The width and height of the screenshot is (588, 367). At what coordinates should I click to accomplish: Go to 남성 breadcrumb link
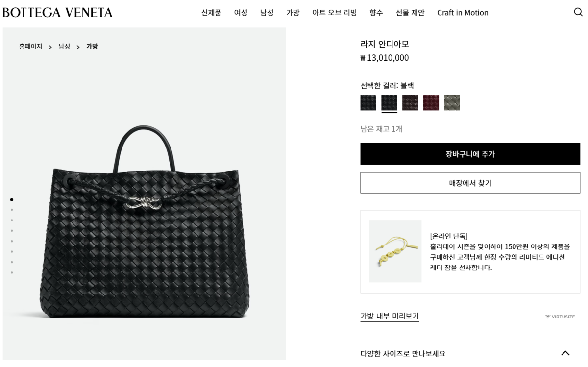click(64, 46)
